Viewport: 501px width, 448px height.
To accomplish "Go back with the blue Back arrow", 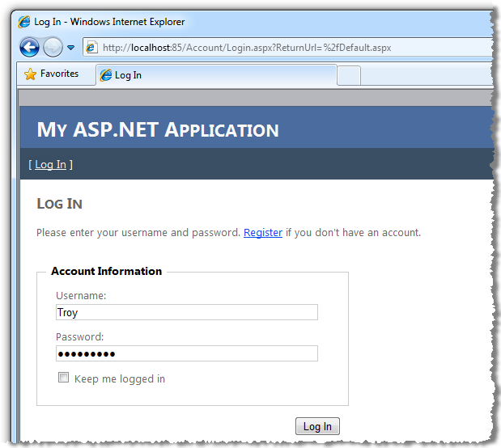I will 29,47.
